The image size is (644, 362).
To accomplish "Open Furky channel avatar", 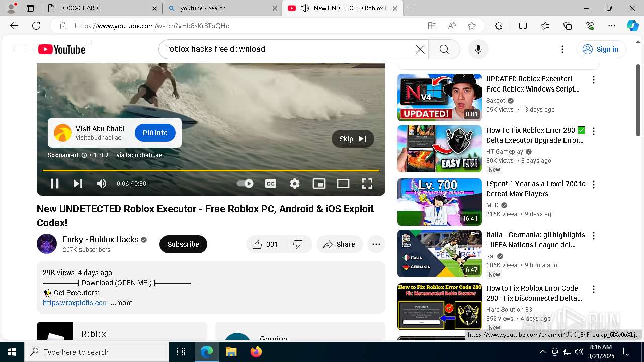I will pyautogui.click(x=47, y=244).
